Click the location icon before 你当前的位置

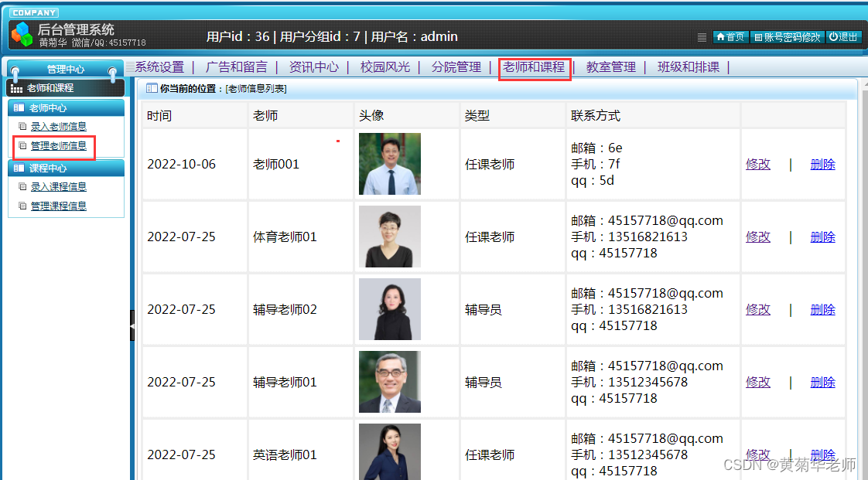tap(151, 88)
